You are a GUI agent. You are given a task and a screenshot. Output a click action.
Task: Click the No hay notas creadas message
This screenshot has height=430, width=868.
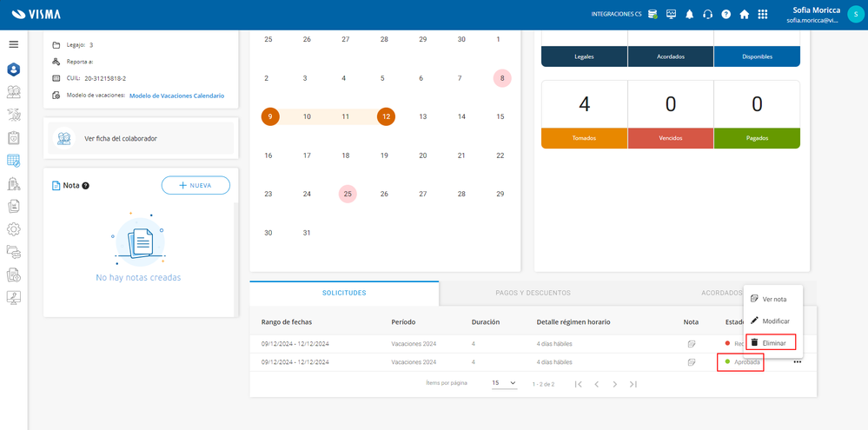pos(138,278)
